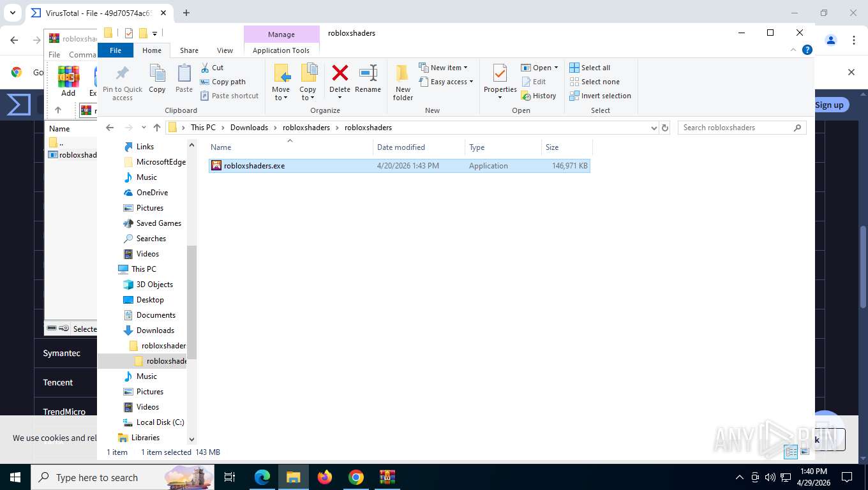Cut the selected file

click(213, 68)
